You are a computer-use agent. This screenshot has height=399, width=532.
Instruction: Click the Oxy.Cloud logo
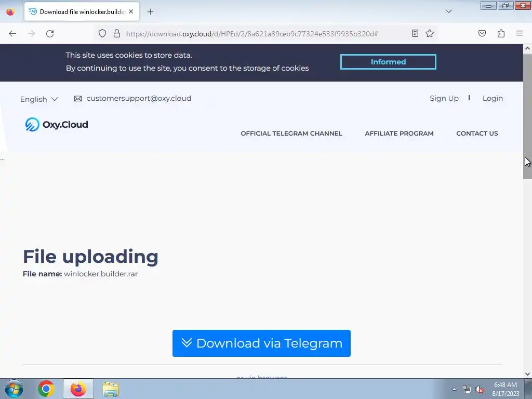point(56,125)
